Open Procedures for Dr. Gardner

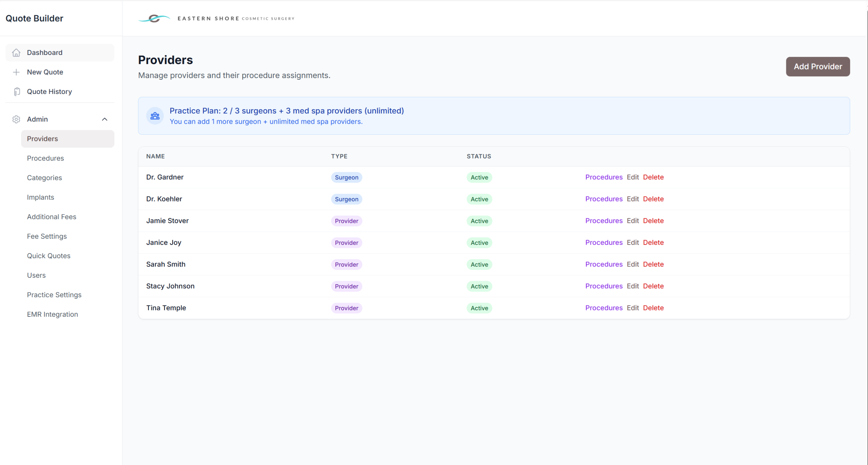pos(604,177)
